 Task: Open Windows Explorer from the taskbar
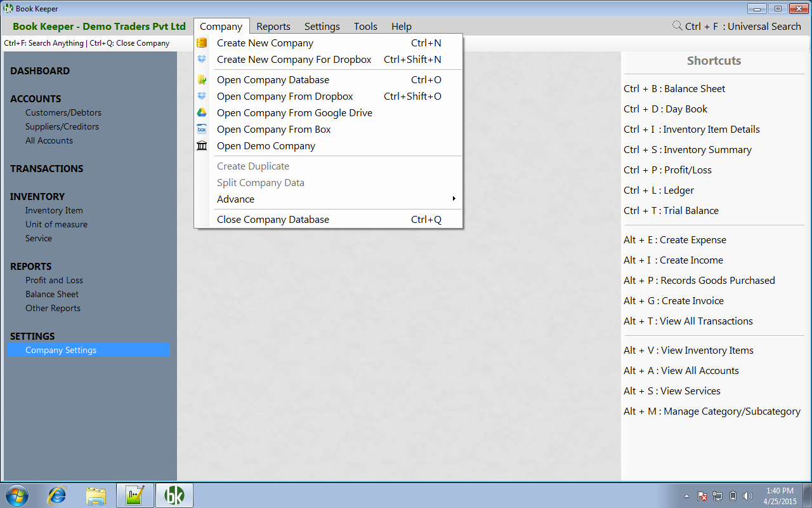click(96, 495)
